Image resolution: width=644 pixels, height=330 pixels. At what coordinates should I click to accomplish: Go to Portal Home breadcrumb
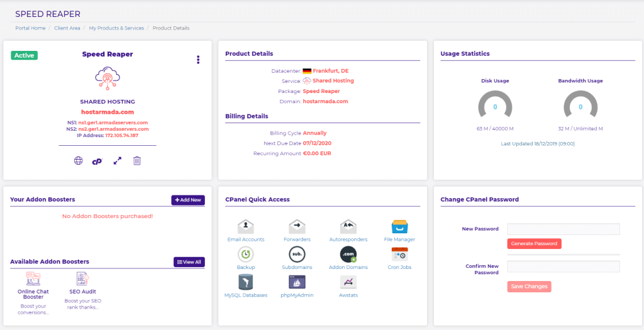point(30,28)
